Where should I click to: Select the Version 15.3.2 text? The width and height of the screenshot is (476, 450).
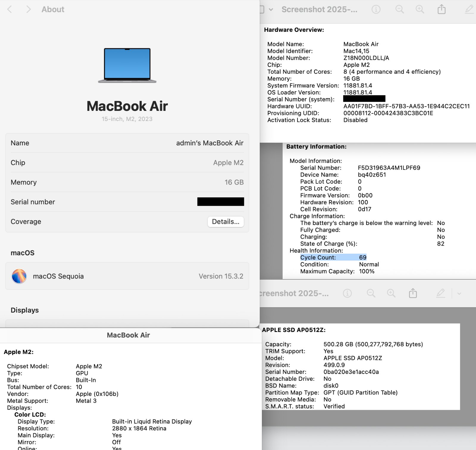pos(221,276)
